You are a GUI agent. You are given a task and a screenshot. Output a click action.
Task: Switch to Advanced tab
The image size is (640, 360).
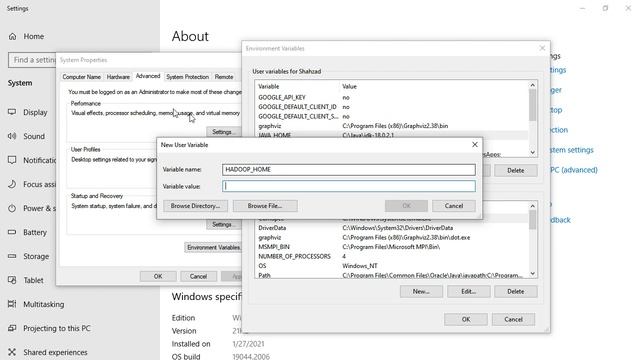pos(148,76)
